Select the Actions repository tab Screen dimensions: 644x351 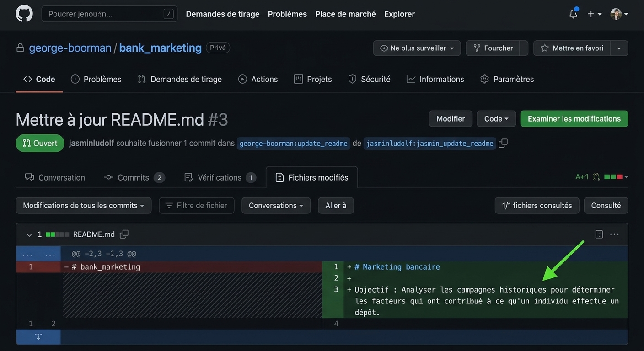tap(258, 79)
